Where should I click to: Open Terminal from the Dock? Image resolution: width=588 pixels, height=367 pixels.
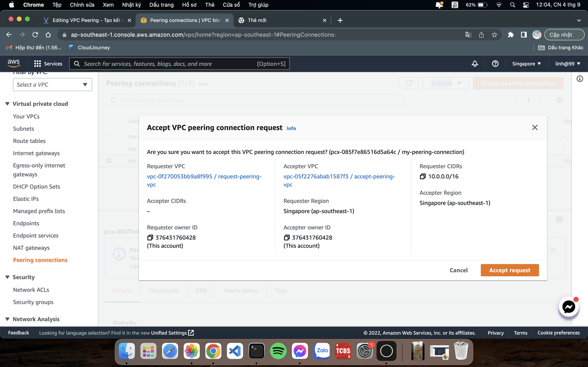(257, 351)
